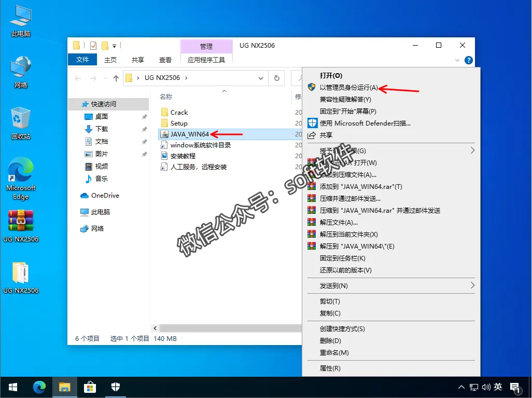Select 此电脑 in navigation pane
Screen dimensions: 532x398
click(x=101, y=212)
